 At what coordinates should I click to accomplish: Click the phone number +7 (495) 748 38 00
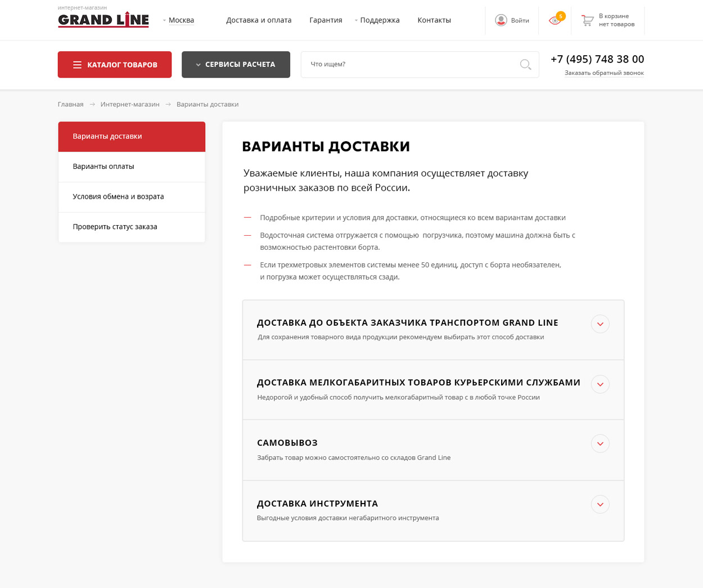pos(597,59)
